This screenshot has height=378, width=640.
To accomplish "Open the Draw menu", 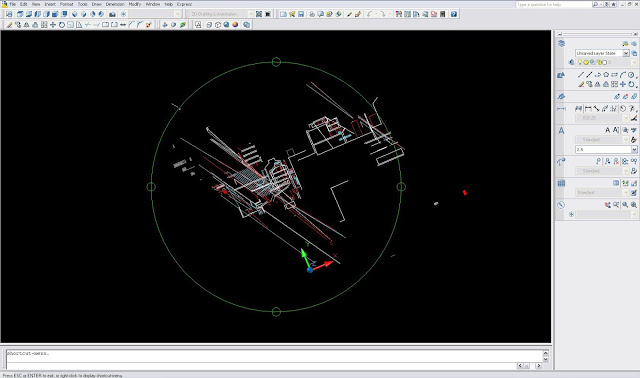I will click(x=96, y=4).
